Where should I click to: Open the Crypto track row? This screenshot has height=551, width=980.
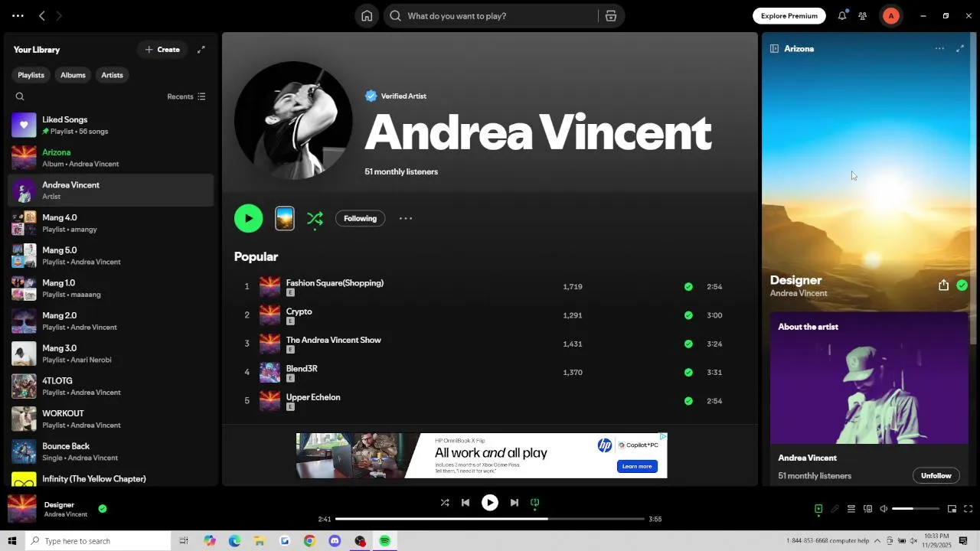490,315
